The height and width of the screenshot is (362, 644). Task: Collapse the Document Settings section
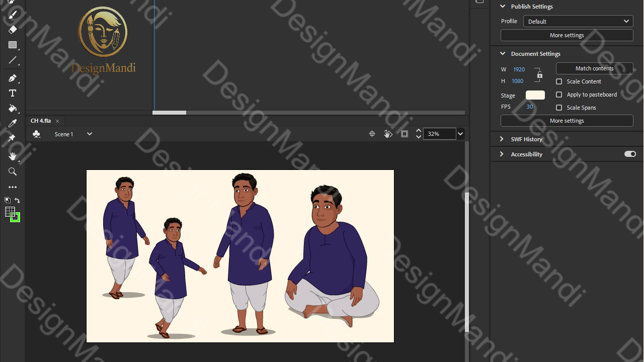[502, 53]
